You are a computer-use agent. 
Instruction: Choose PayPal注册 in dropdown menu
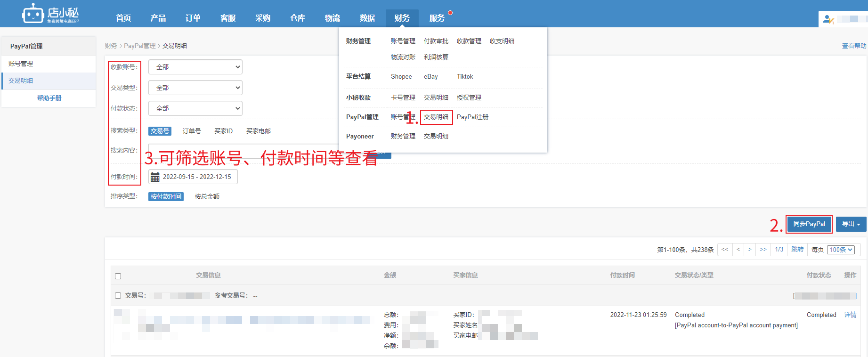point(473,117)
